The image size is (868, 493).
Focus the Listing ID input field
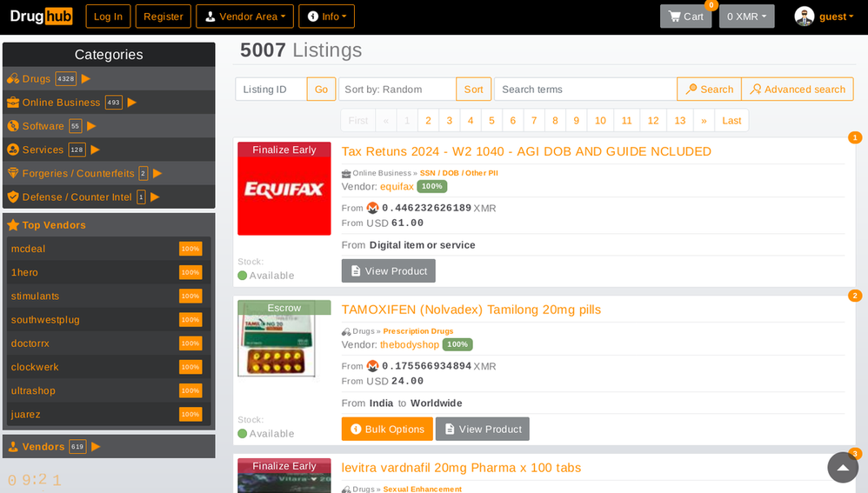(x=271, y=89)
